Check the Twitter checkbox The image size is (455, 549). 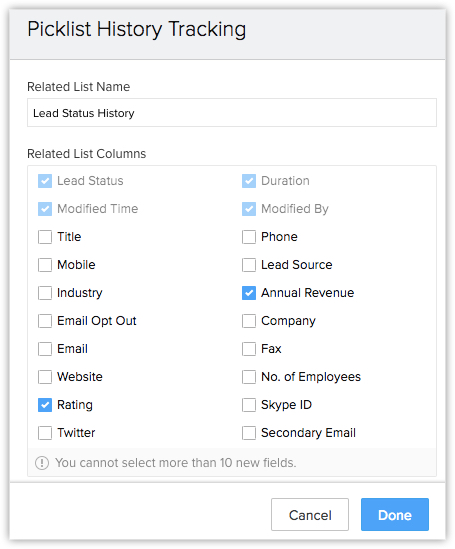tap(45, 433)
